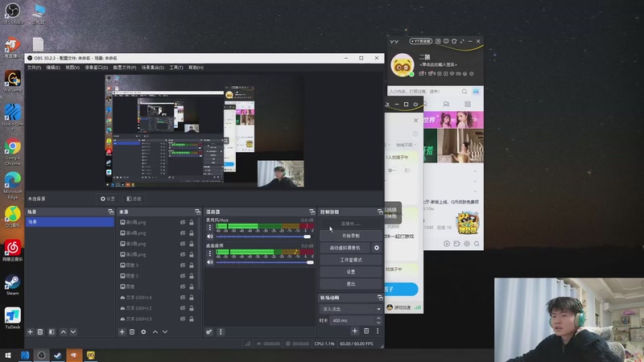Open the 视图(V) menu
The height and width of the screenshot is (362, 644).
[x=72, y=68]
